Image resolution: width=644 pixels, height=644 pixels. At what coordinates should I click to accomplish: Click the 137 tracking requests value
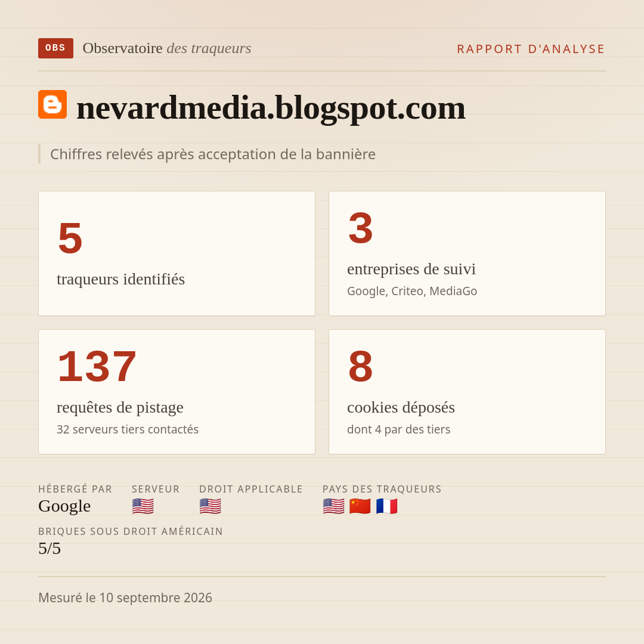tap(97, 366)
